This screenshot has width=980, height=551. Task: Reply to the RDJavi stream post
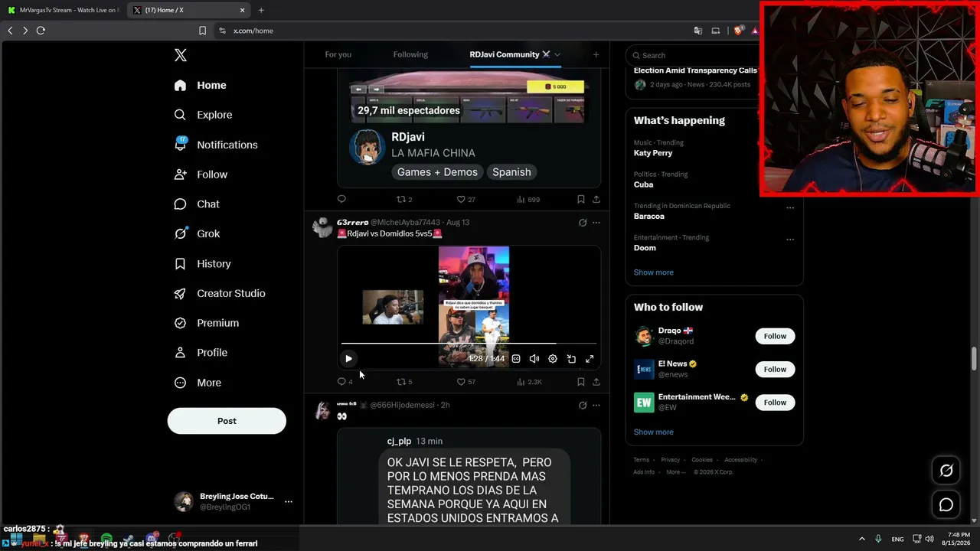[341, 199]
